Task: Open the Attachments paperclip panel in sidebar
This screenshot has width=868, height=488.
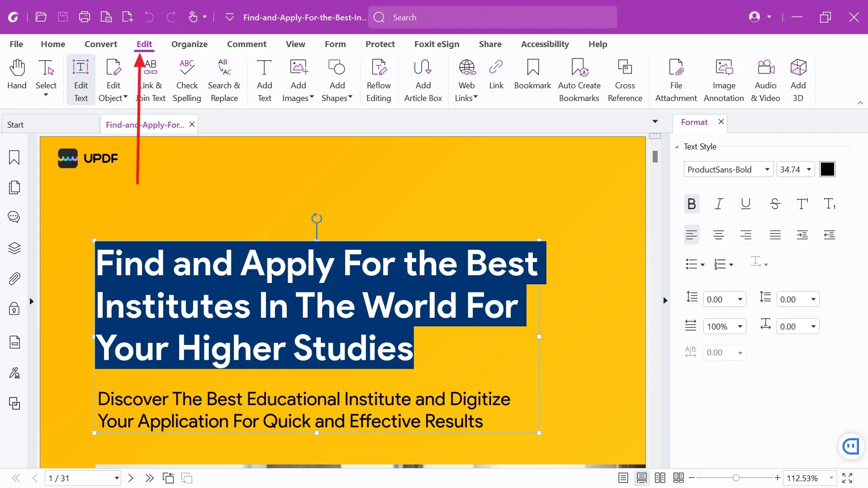Action: click(14, 278)
